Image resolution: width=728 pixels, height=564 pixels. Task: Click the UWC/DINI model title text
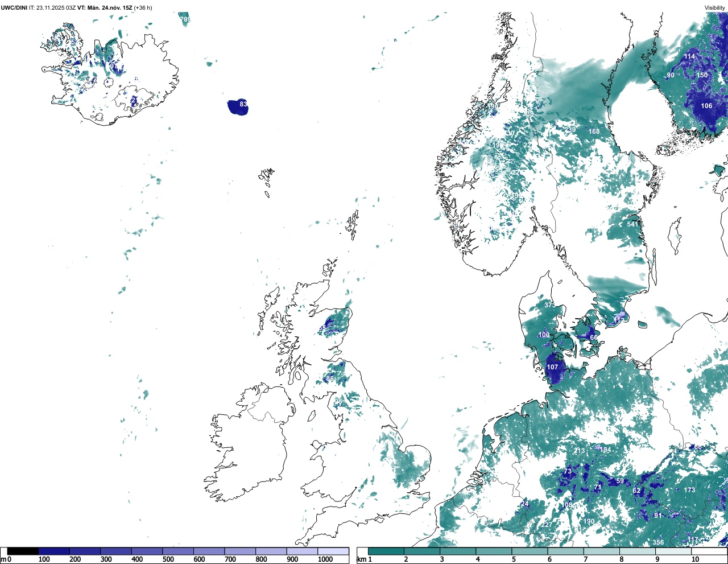point(14,7)
